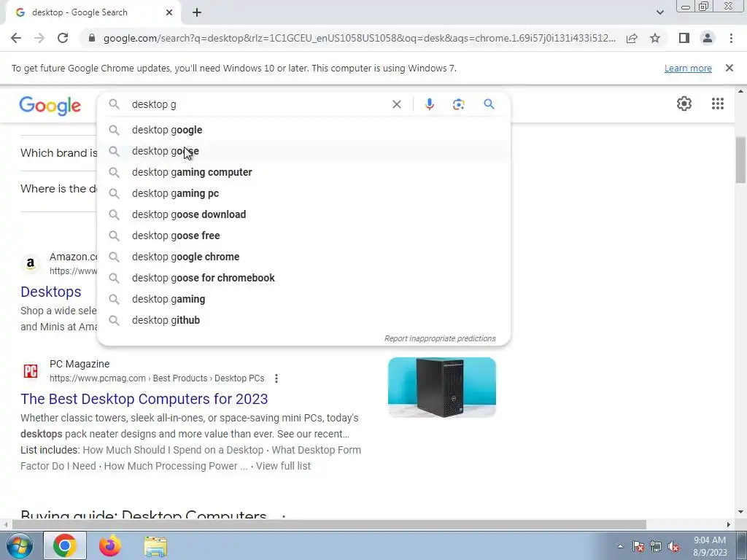
Task: Select suggestion 'desktop gaming'
Action: click(304, 299)
